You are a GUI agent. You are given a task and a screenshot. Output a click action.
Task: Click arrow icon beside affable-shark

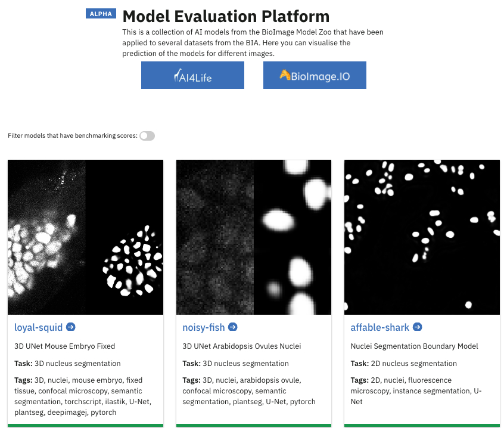tap(418, 327)
